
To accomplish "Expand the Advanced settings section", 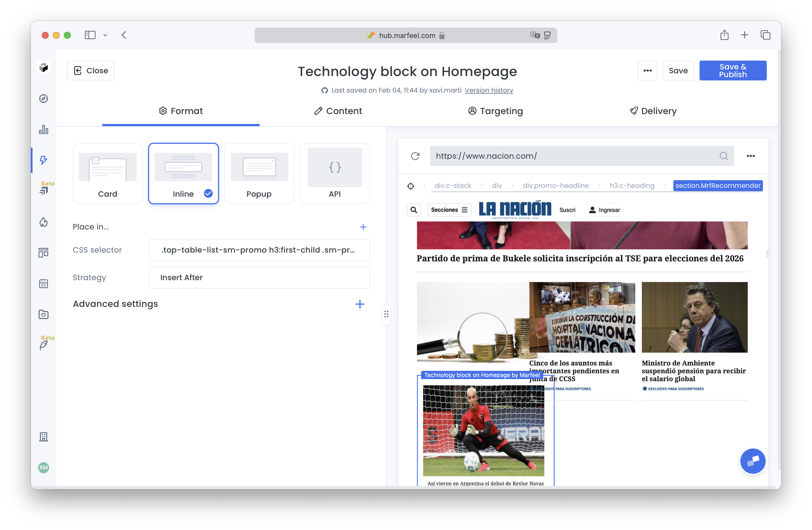I will tap(360, 304).
